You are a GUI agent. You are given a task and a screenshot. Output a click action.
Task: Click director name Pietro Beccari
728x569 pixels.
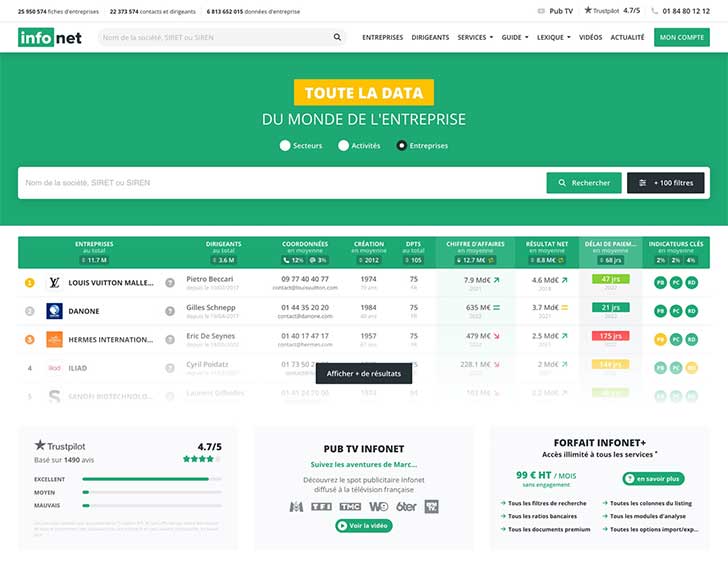(x=210, y=279)
